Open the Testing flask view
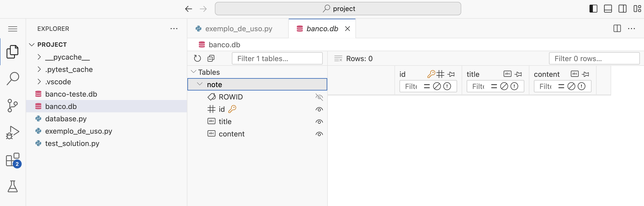The width and height of the screenshot is (644, 206). pos(13,187)
